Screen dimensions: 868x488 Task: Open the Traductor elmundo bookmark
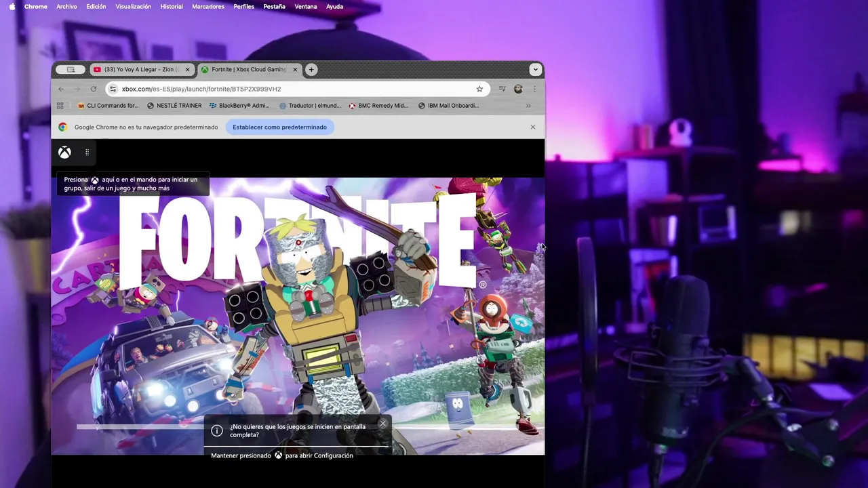pyautogui.click(x=310, y=106)
